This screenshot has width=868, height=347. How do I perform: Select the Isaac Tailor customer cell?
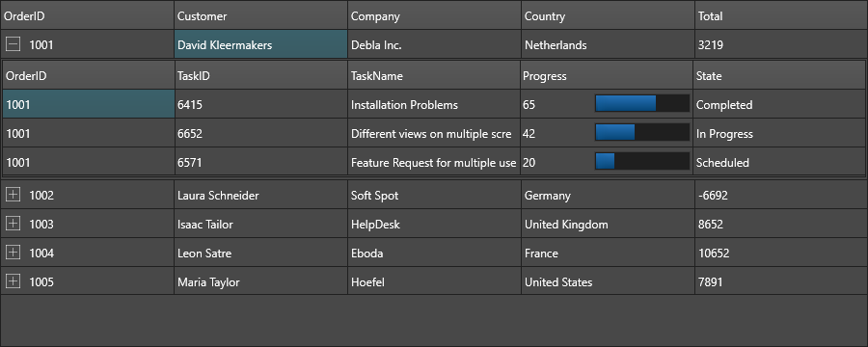point(260,224)
